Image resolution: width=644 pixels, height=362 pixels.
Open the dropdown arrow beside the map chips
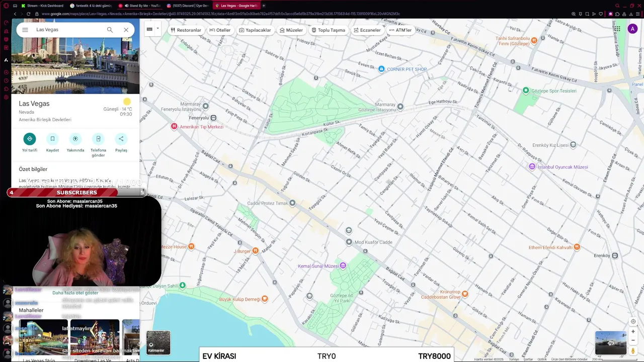(157, 29)
